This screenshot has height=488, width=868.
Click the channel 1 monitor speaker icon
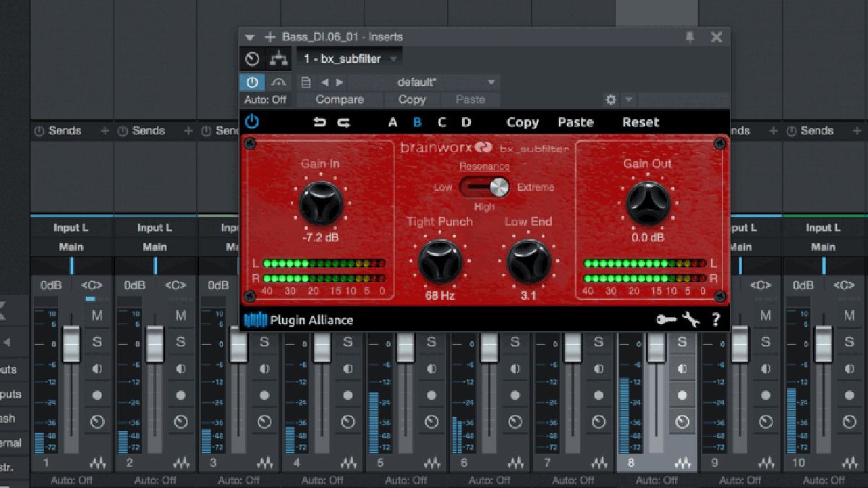coord(97,369)
